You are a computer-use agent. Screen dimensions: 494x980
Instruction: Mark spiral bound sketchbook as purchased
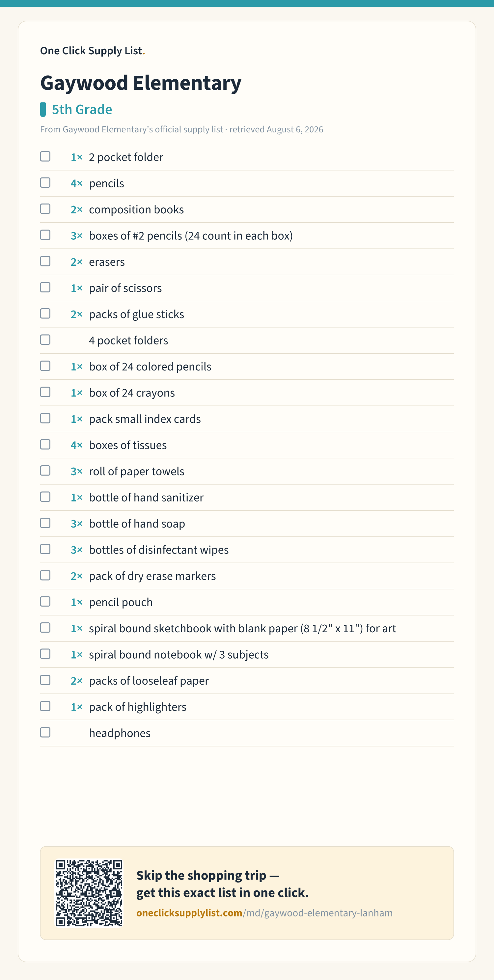(45, 628)
